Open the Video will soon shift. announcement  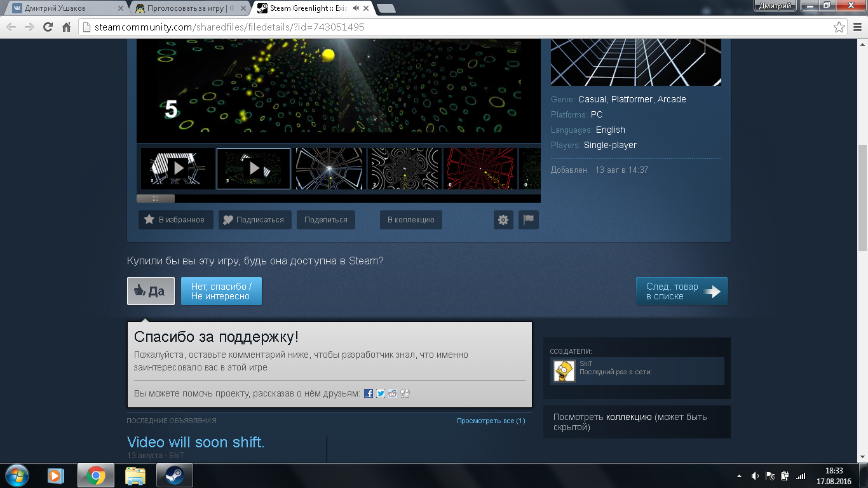click(x=196, y=442)
